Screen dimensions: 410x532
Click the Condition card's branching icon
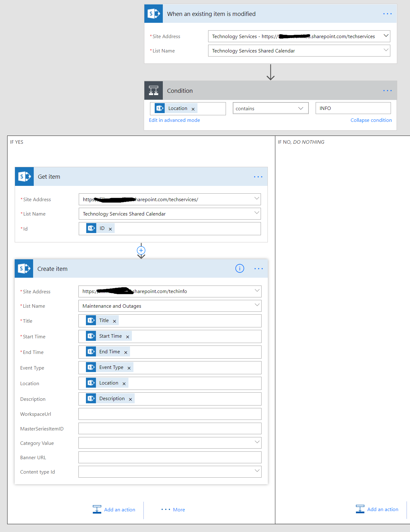pyautogui.click(x=153, y=91)
